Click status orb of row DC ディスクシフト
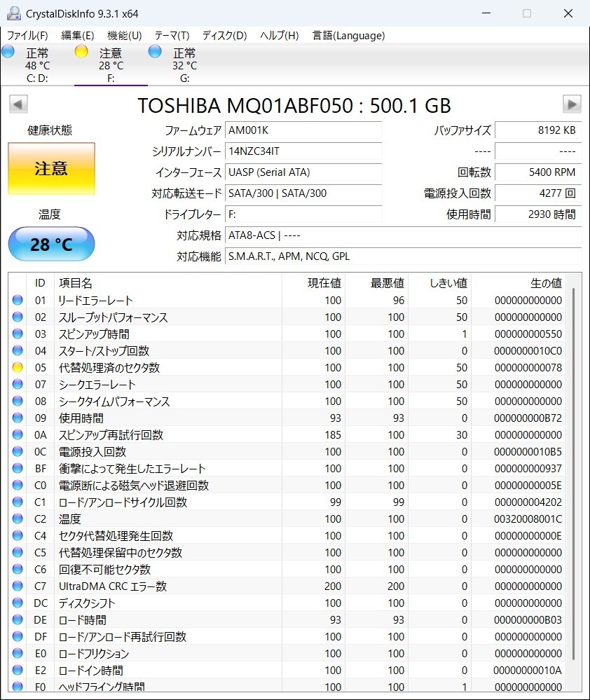The image size is (590, 700). [x=18, y=603]
